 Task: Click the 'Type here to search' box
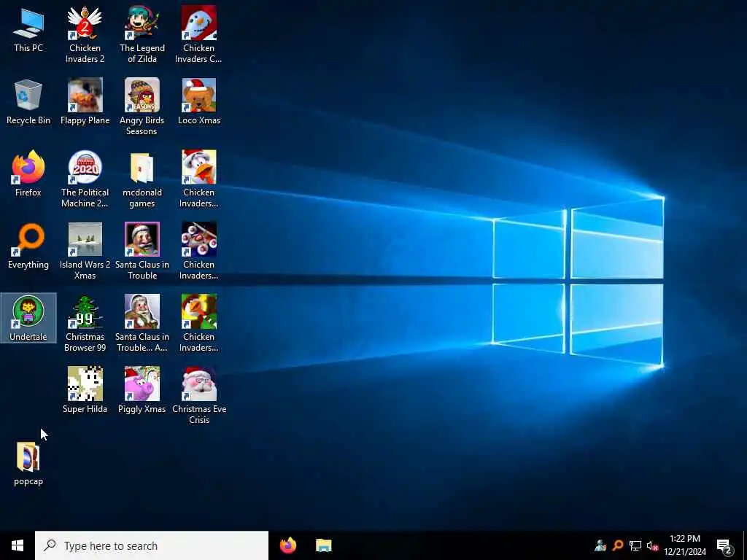(x=152, y=545)
